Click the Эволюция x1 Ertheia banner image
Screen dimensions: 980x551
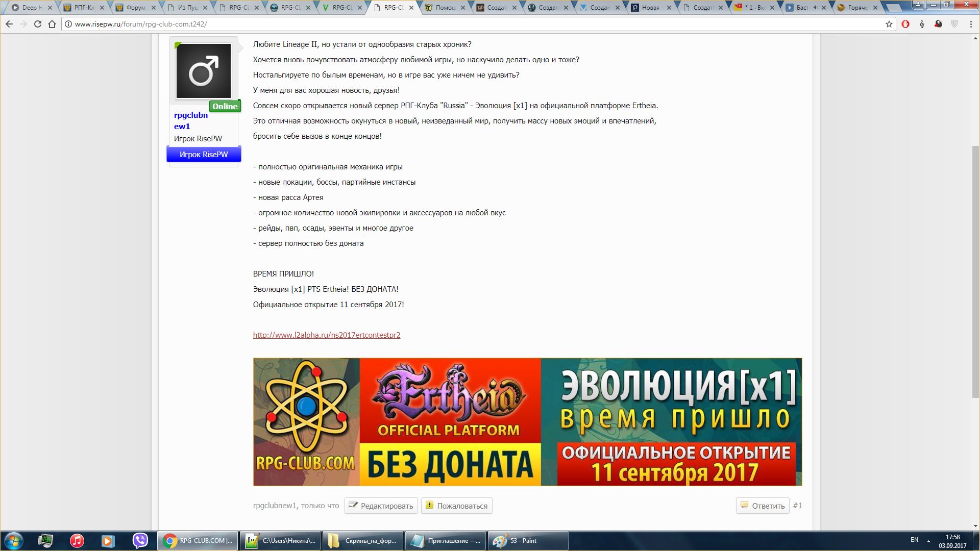coord(527,422)
